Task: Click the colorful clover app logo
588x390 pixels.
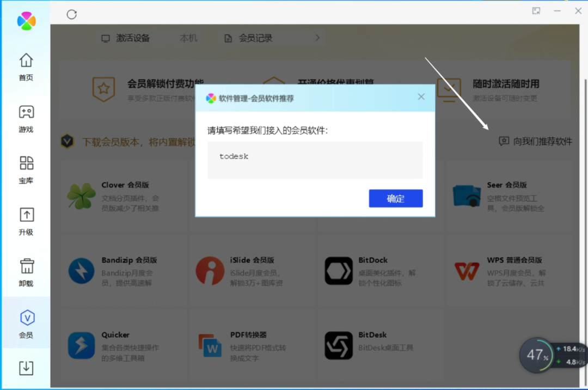Action: [26, 21]
